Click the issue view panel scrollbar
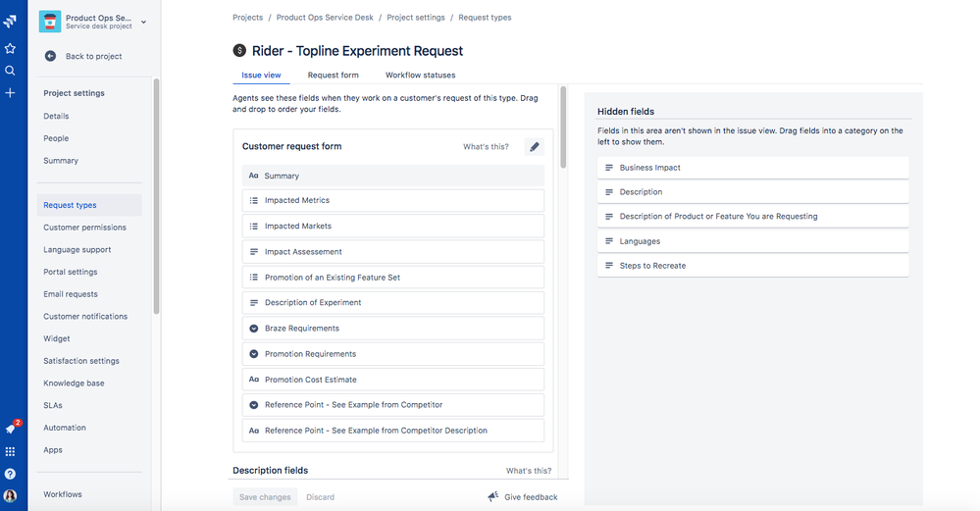980x511 pixels. pos(563,128)
